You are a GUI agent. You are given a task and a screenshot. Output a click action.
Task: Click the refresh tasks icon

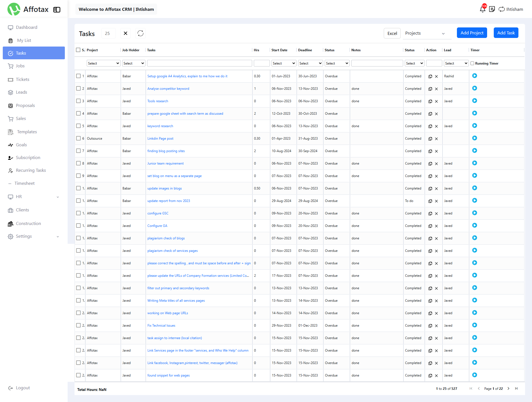click(x=140, y=33)
